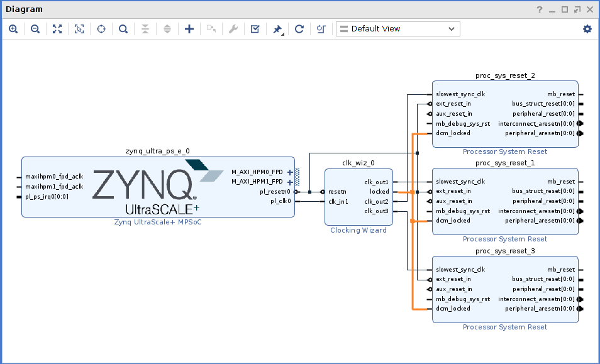Select interconnect_aresetn[0:0] on proc_sys_reset_2

536,124
